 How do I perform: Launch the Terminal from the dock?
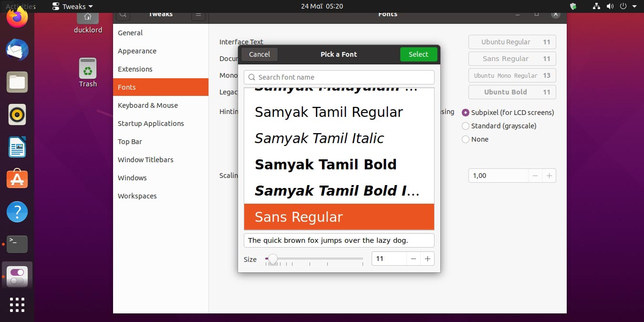[17, 244]
